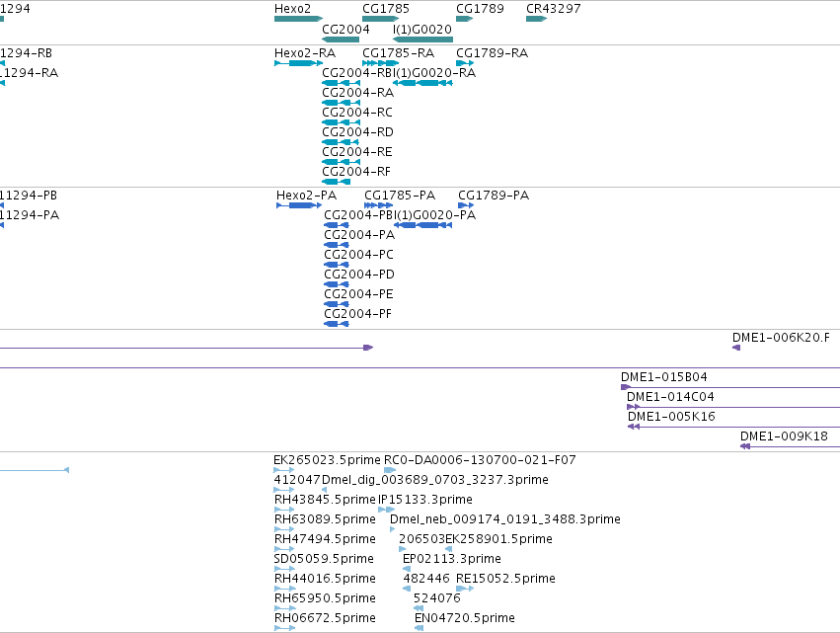
Task: Open EST EK258901.5prime
Action: 498,540
